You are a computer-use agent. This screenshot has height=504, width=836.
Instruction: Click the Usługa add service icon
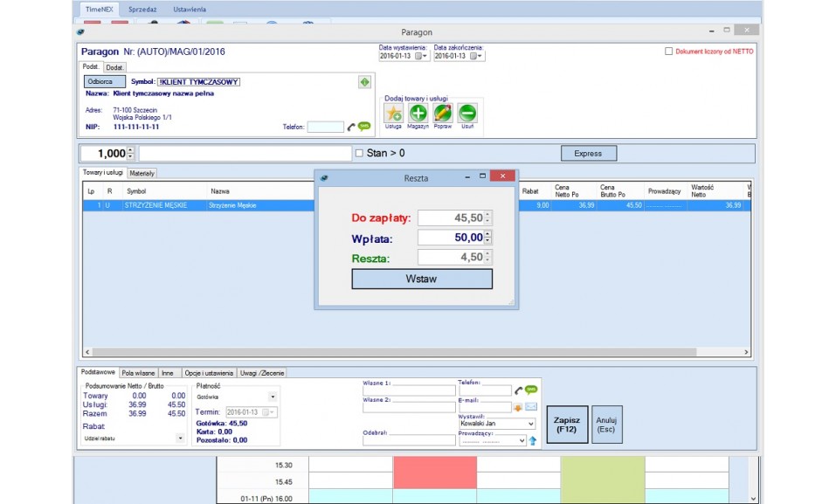[x=393, y=113]
